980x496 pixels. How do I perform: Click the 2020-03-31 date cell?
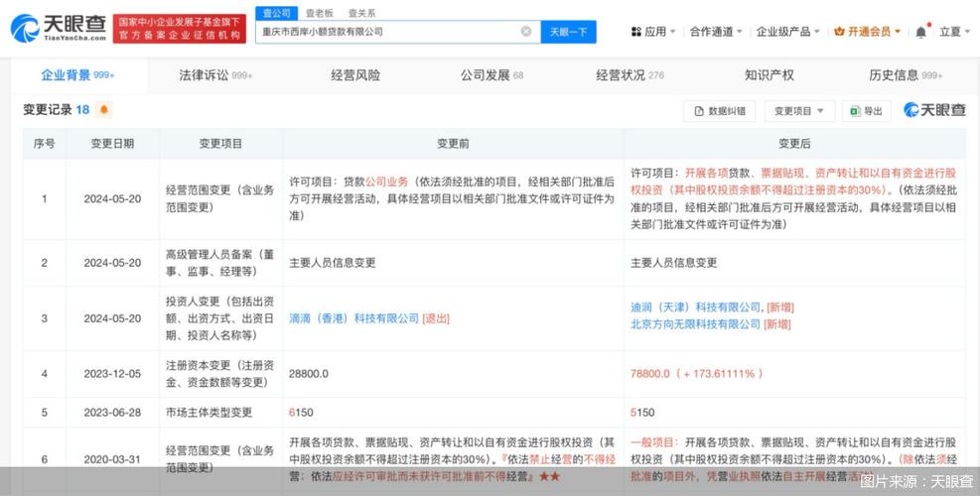click(x=112, y=459)
